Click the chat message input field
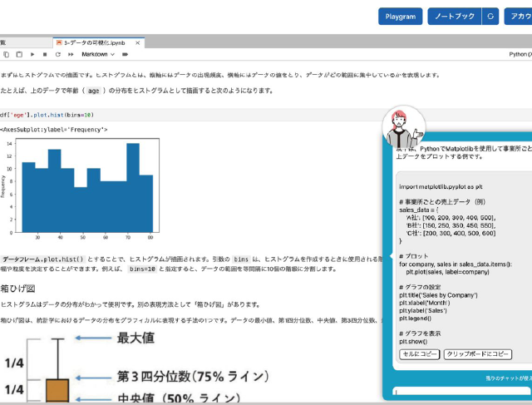This screenshot has width=532, height=405. pyautogui.click(x=461, y=393)
